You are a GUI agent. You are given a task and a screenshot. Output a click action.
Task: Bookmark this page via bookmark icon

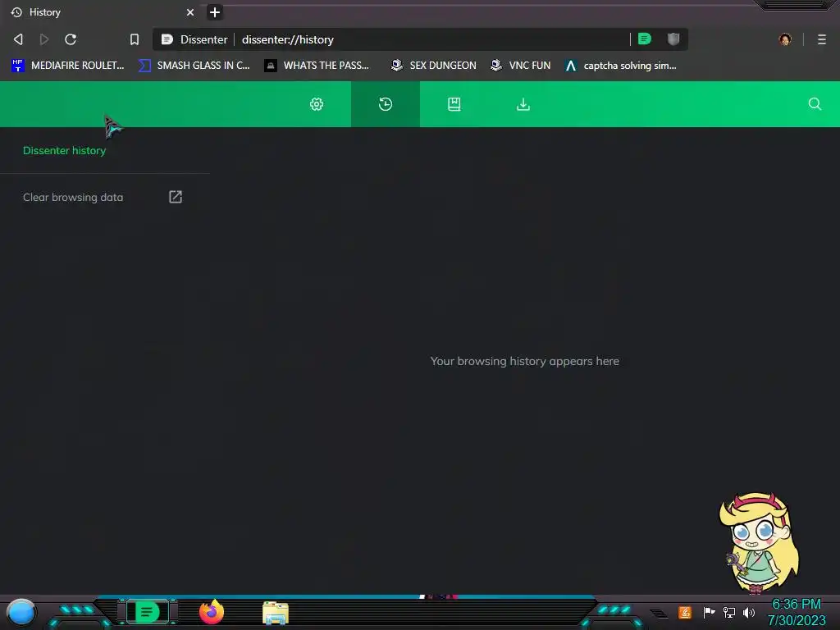coord(135,39)
